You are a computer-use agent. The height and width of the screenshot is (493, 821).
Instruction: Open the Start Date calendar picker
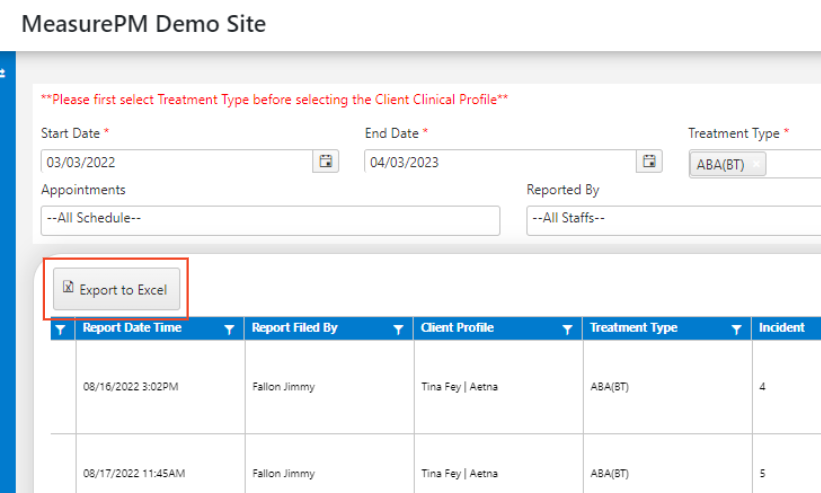tap(326, 161)
